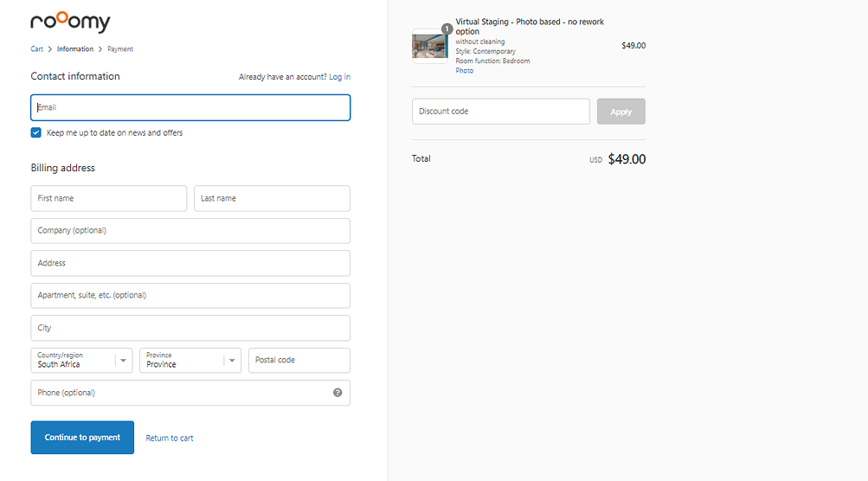The width and height of the screenshot is (868, 481).
Task: Click the Roomy logo
Action: click(x=70, y=23)
